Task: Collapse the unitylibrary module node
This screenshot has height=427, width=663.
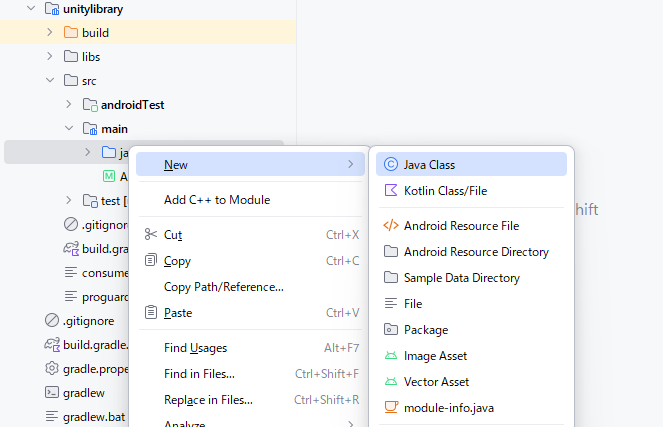Action: [31, 9]
